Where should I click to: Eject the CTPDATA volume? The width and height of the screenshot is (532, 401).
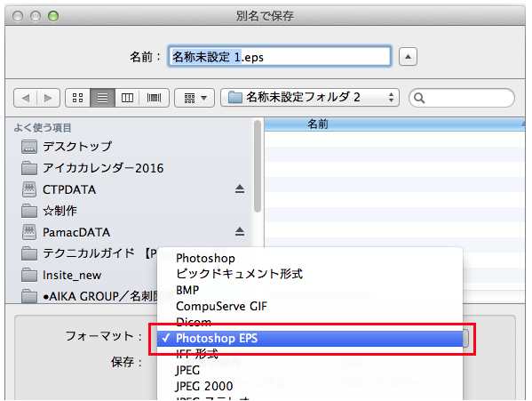240,189
